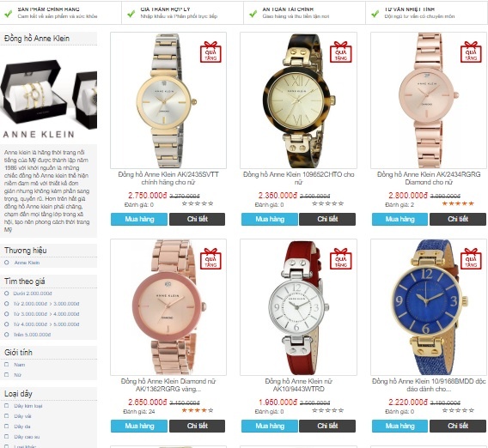Click gift badge on AK/1362RGRG watch
The image size is (488, 448).
[210, 258]
